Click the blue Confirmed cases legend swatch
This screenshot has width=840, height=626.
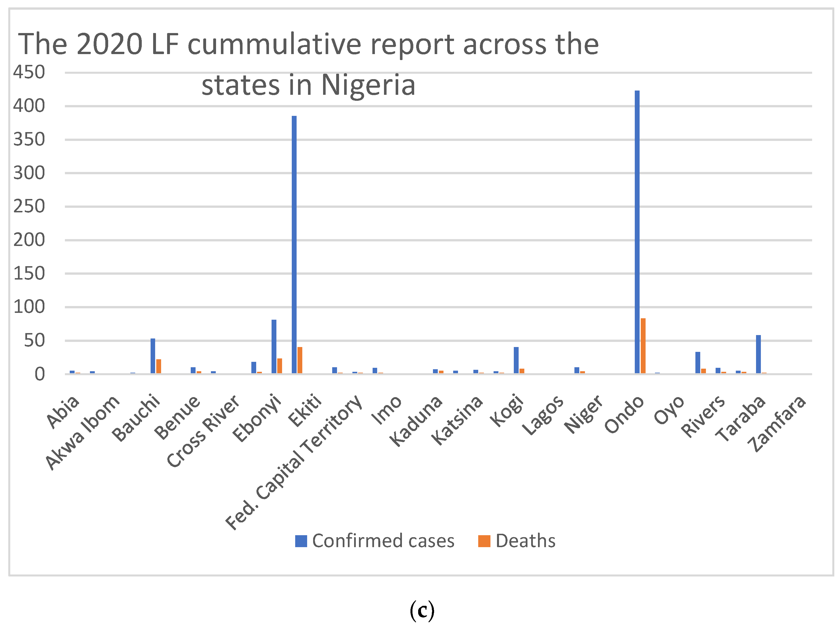pyautogui.click(x=301, y=541)
